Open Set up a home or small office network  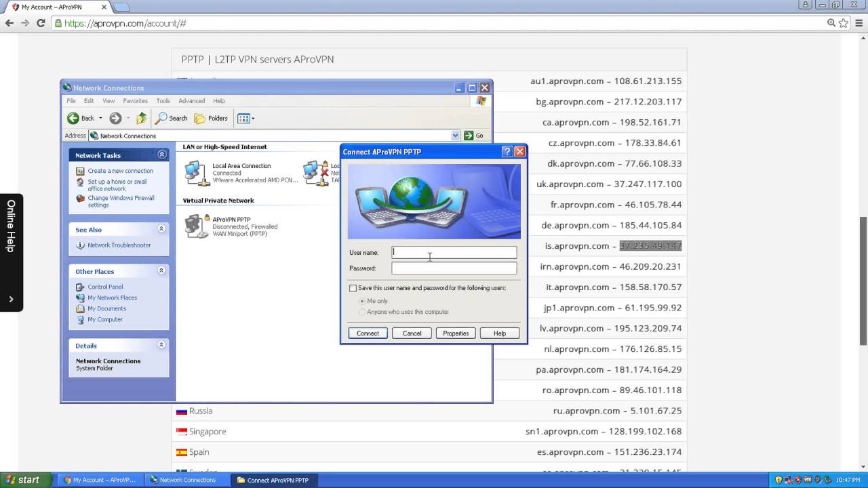(117, 185)
